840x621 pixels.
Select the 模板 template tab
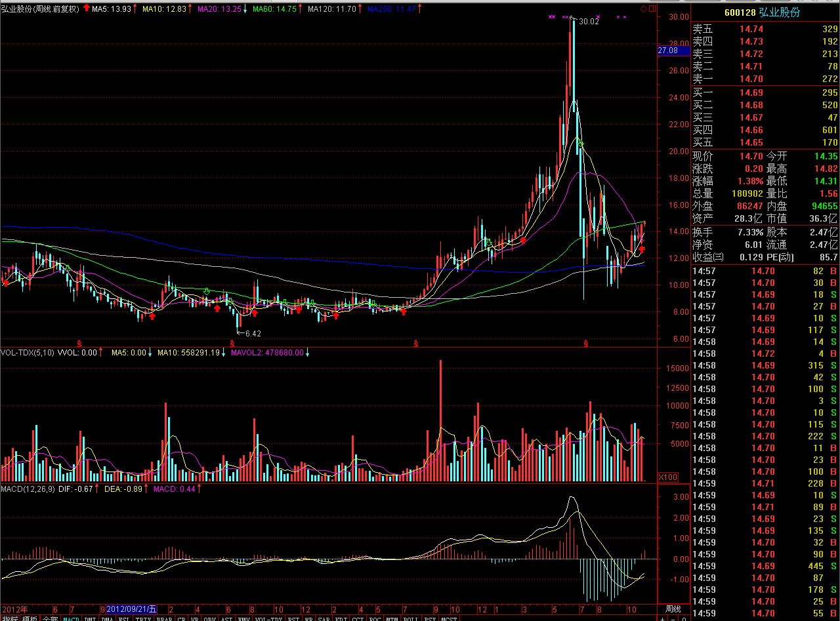pyautogui.click(x=31, y=617)
